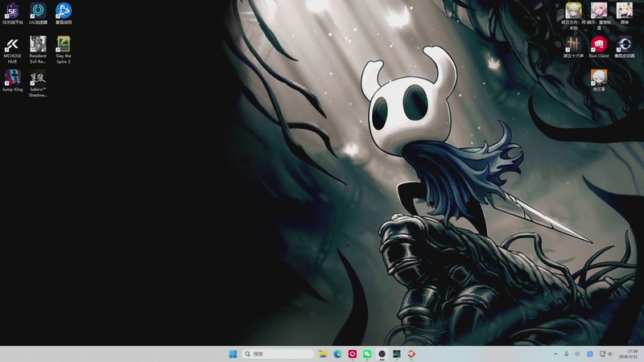Open the network and volume quick settings
Viewport: 644px width, 362px height.
[x=606, y=354]
